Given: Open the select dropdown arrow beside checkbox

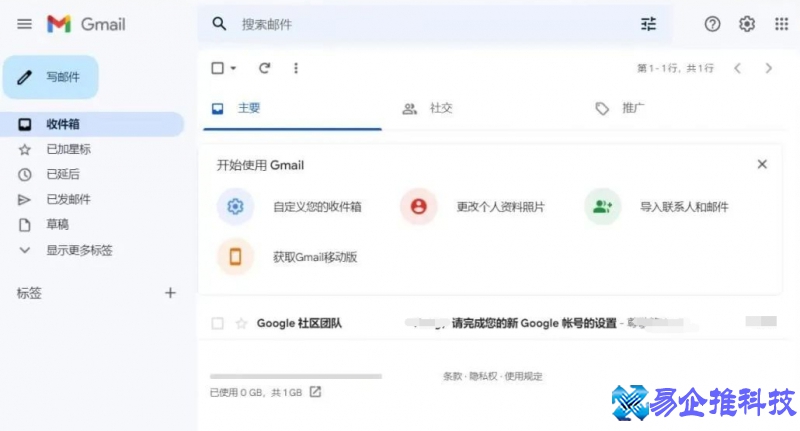Looking at the screenshot, I should click(x=233, y=68).
